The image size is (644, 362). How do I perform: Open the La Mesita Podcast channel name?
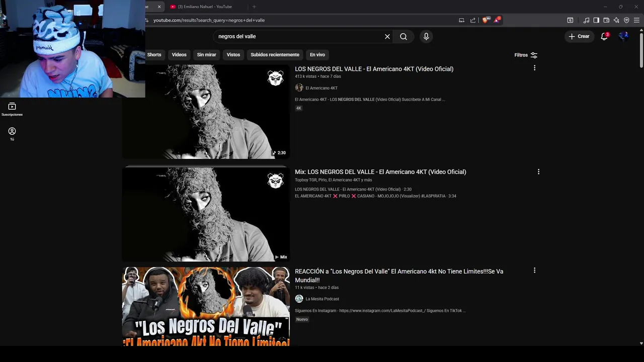click(x=322, y=299)
